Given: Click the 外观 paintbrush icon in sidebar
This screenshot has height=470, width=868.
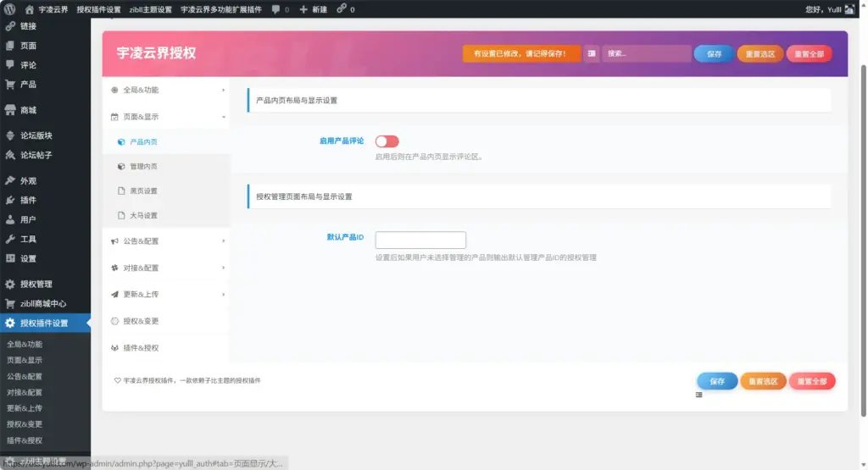Looking at the screenshot, I should (x=10, y=181).
